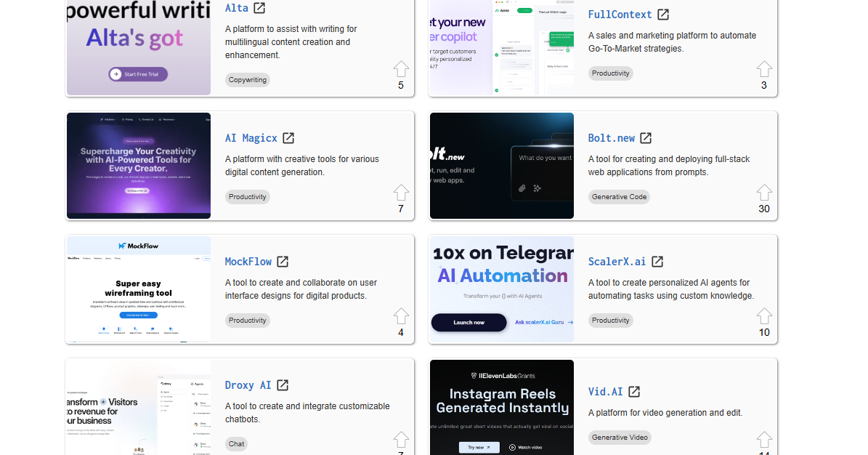Click Droxy AI's customizable chatbots description
Image resolution: width=868 pixels, height=455 pixels.
(x=307, y=413)
